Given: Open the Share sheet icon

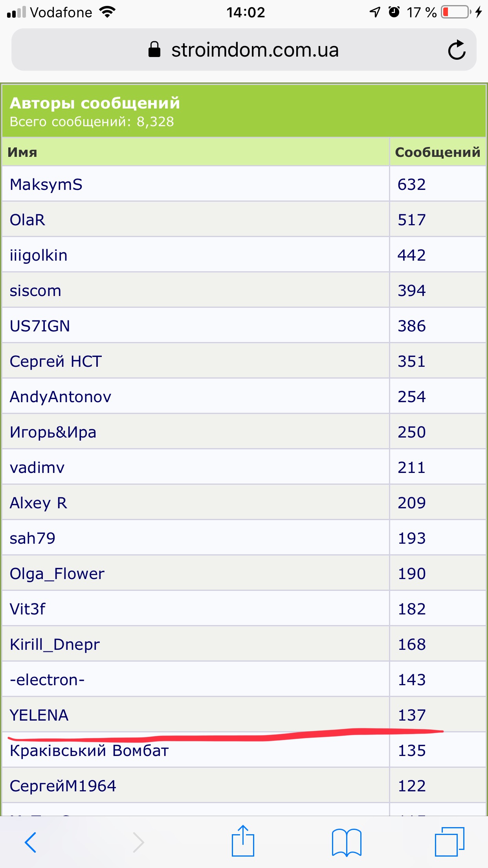Looking at the screenshot, I should pos(243,841).
